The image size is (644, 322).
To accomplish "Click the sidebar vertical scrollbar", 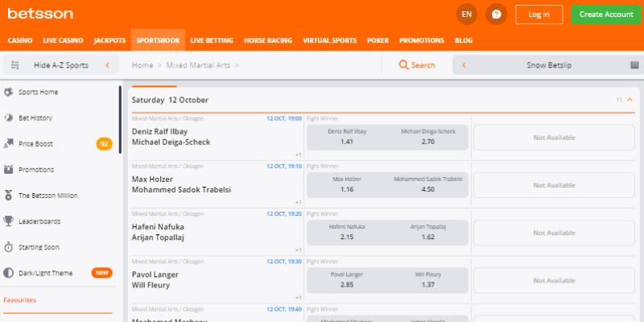I will [x=120, y=119].
